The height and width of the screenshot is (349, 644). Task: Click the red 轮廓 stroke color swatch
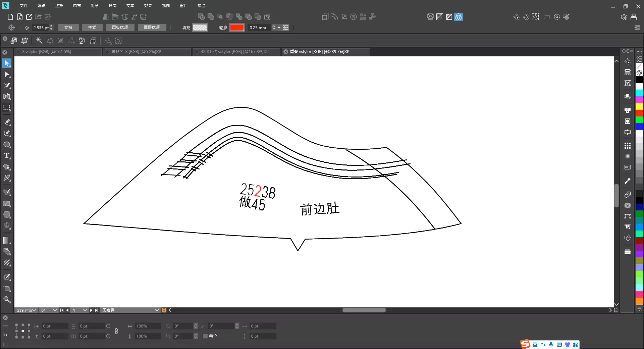[237, 28]
